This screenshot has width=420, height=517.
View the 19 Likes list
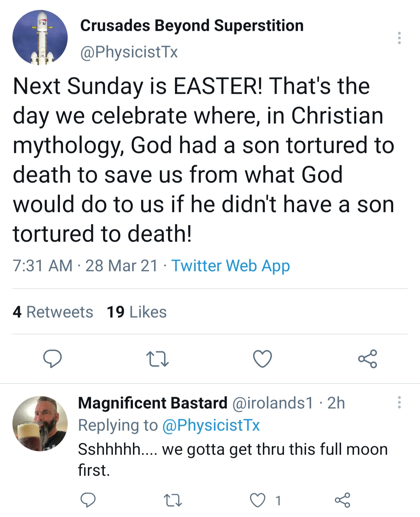(137, 312)
